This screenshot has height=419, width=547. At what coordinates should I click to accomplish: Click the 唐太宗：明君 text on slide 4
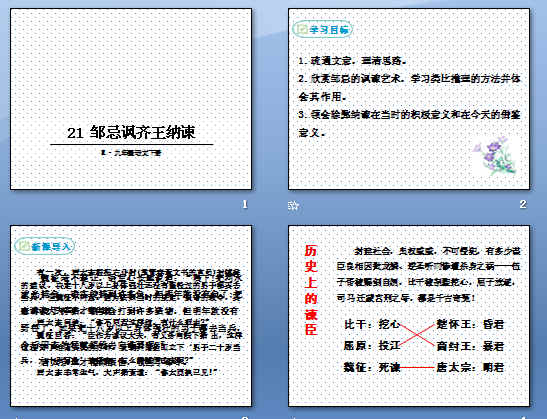coord(470,367)
